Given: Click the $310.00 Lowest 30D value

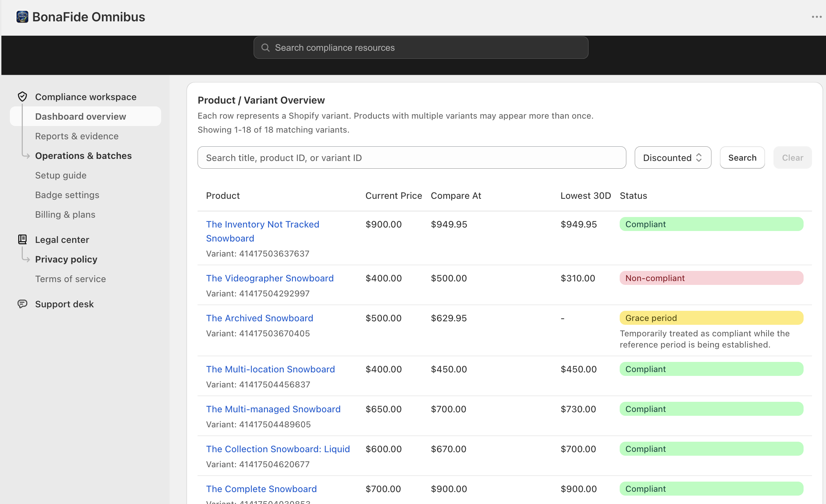Looking at the screenshot, I should (x=578, y=278).
